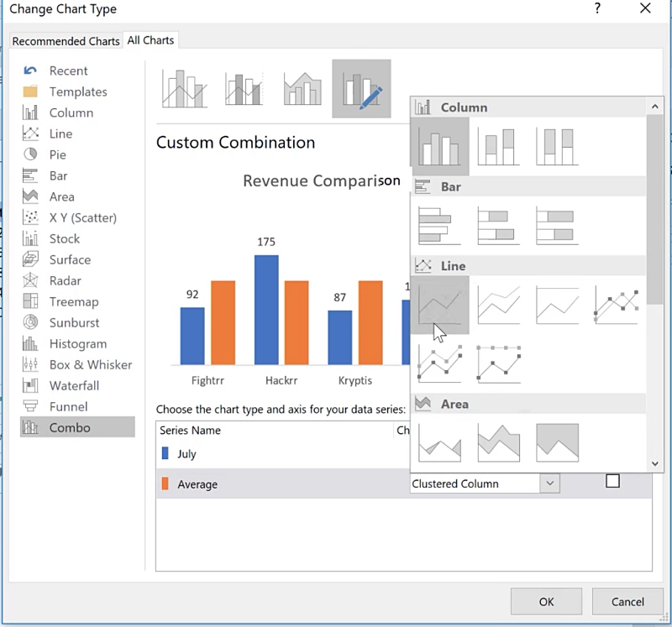Select the Custom Combination pencil chart icon
The image size is (672, 627).
[361, 89]
